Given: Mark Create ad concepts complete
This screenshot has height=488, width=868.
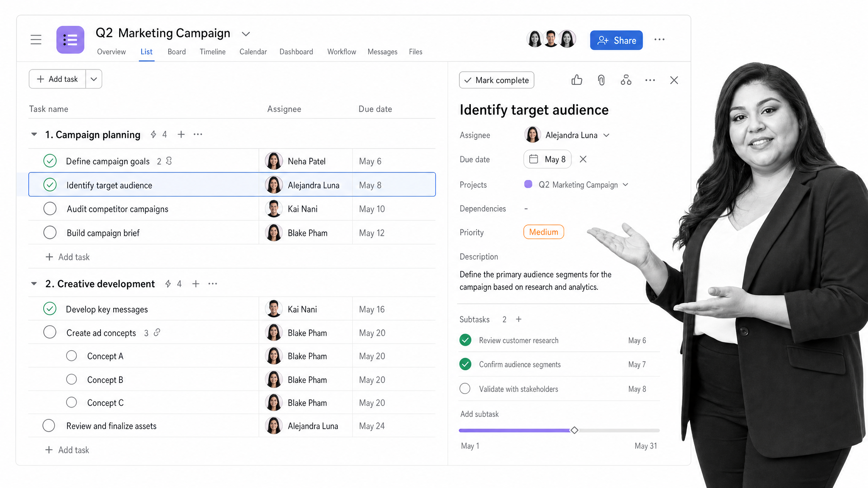Looking at the screenshot, I should (50, 332).
